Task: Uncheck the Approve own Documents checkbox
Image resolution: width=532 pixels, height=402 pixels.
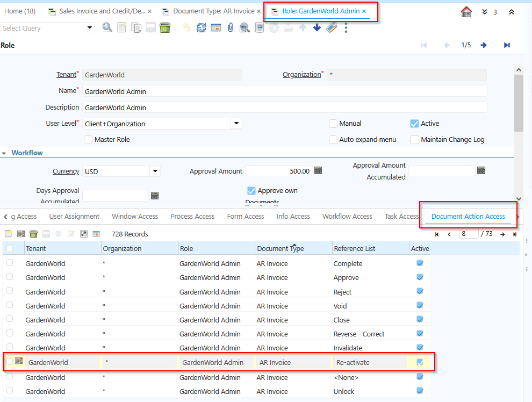Action: (x=251, y=190)
